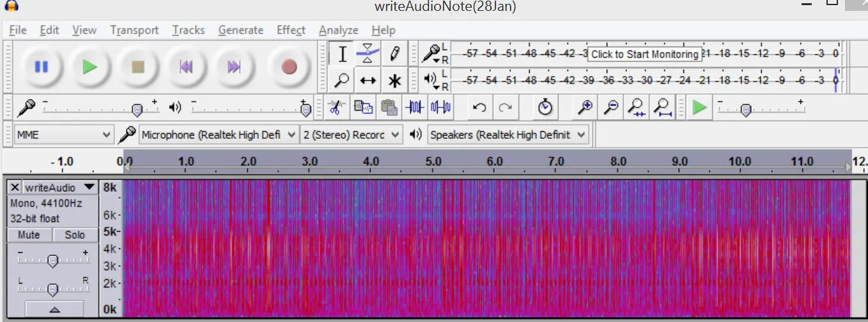Click the timeline ruler at 9.0 seconds

[x=679, y=162]
